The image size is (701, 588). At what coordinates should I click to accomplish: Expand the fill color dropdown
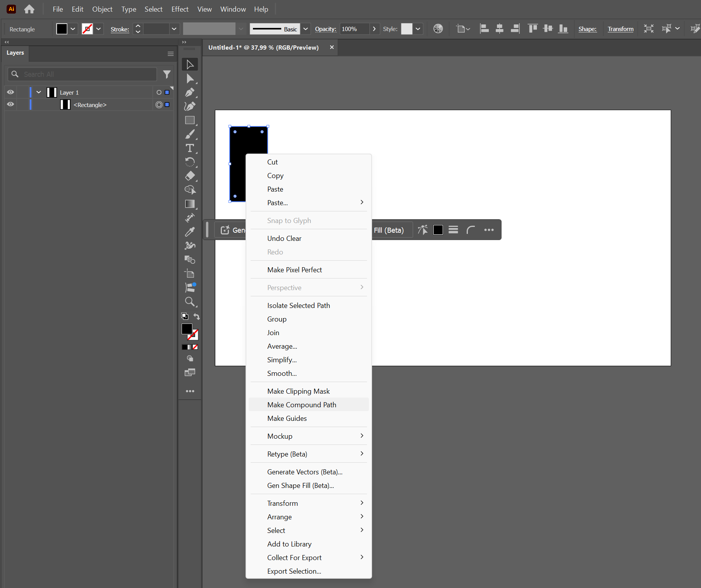[73, 29]
